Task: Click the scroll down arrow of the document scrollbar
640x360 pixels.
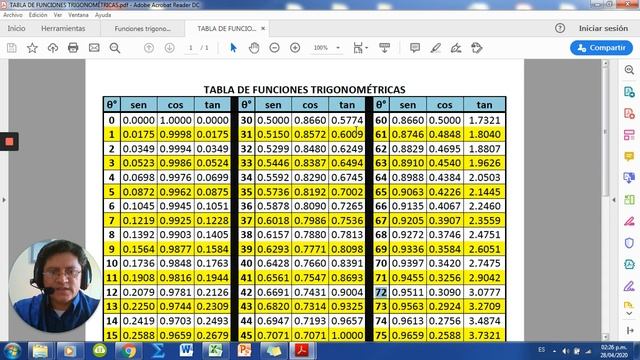Action: (x=605, y=337)
